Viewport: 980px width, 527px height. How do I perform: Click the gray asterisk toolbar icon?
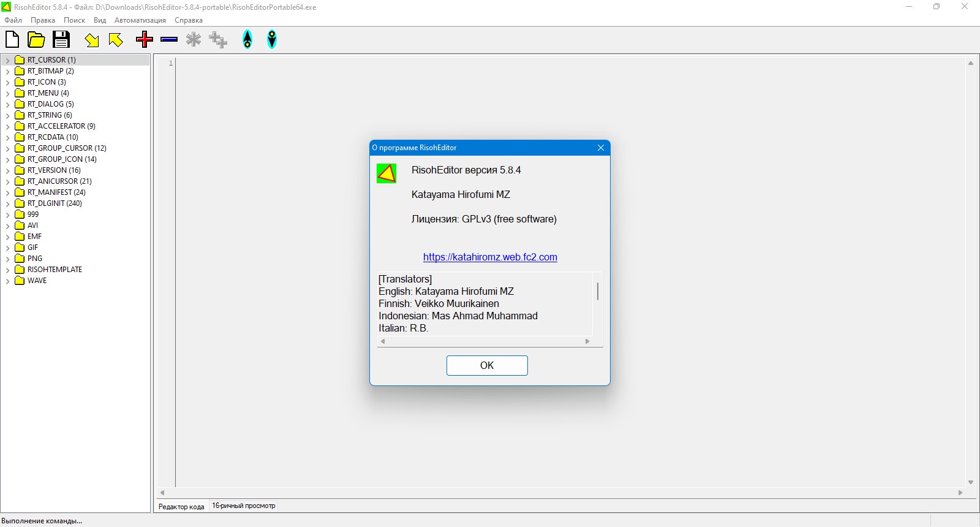click(x=194, y=40)
